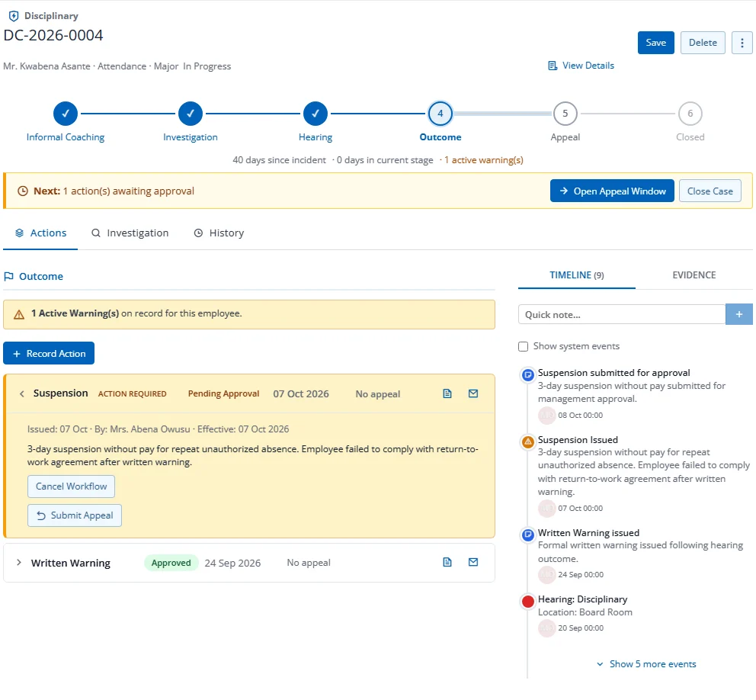Click the Delete button

tap(703, 43)
